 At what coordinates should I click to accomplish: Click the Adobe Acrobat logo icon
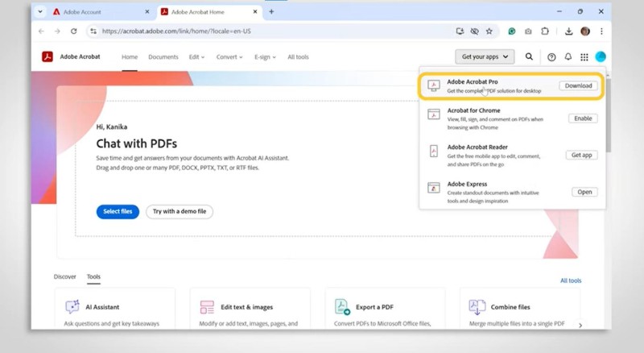click(x=47, y=56)
